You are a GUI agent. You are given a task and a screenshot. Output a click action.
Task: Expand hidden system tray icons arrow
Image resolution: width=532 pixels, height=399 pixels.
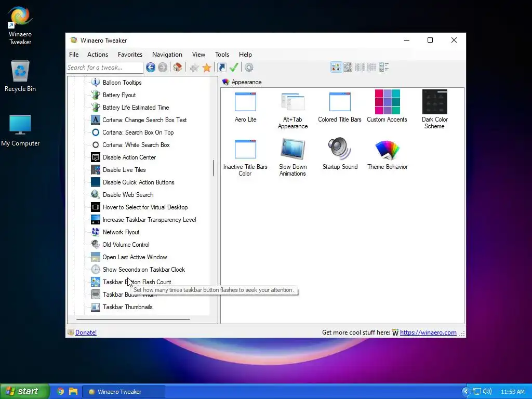[466, 392]
